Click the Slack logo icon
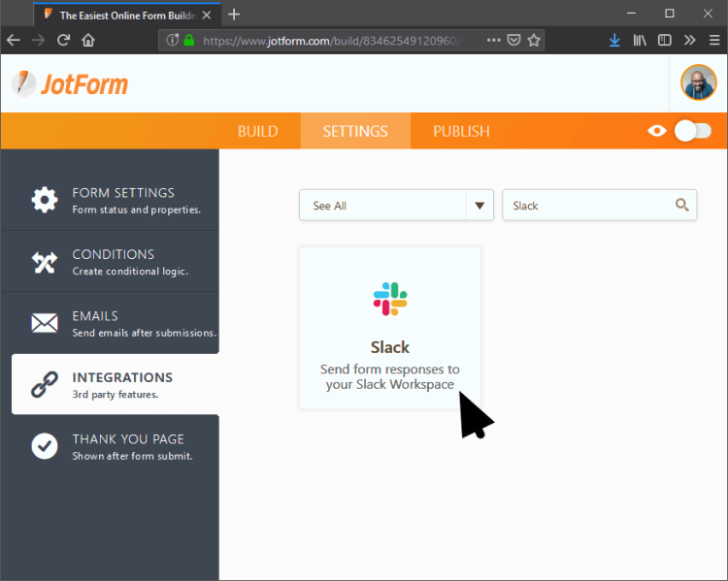Screen dimensions: 728x581 pos(390,299)
